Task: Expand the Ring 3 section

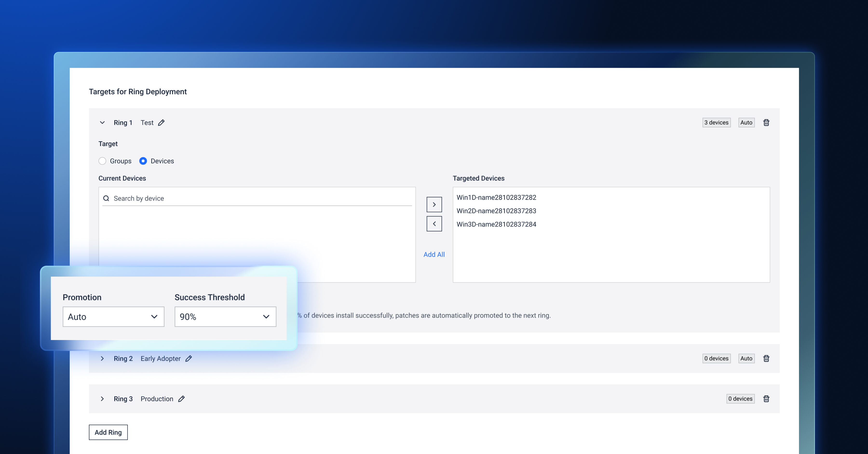Action: pos(102,399)
